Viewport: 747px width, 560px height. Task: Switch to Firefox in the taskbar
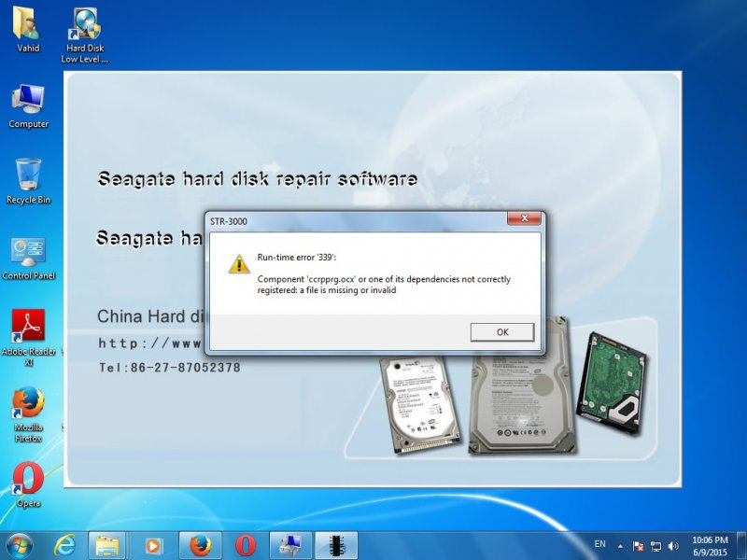coord(200,546)
